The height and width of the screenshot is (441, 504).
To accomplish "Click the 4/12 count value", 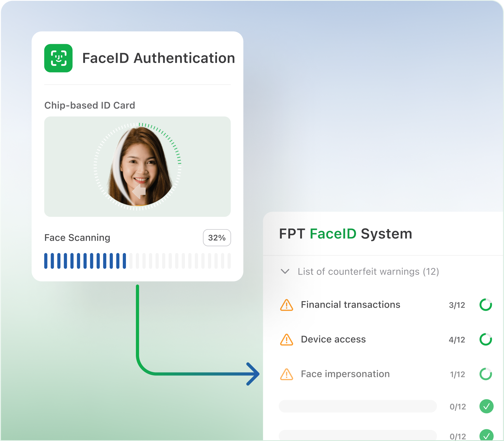I will [457, 340].
